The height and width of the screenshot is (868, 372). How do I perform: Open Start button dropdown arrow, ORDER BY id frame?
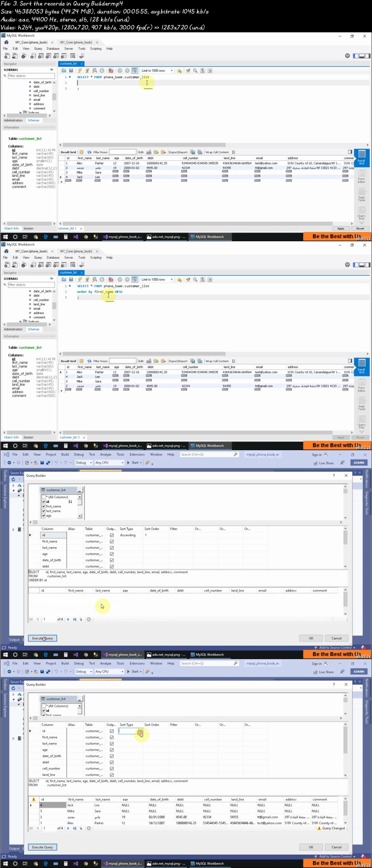point(140,463)
